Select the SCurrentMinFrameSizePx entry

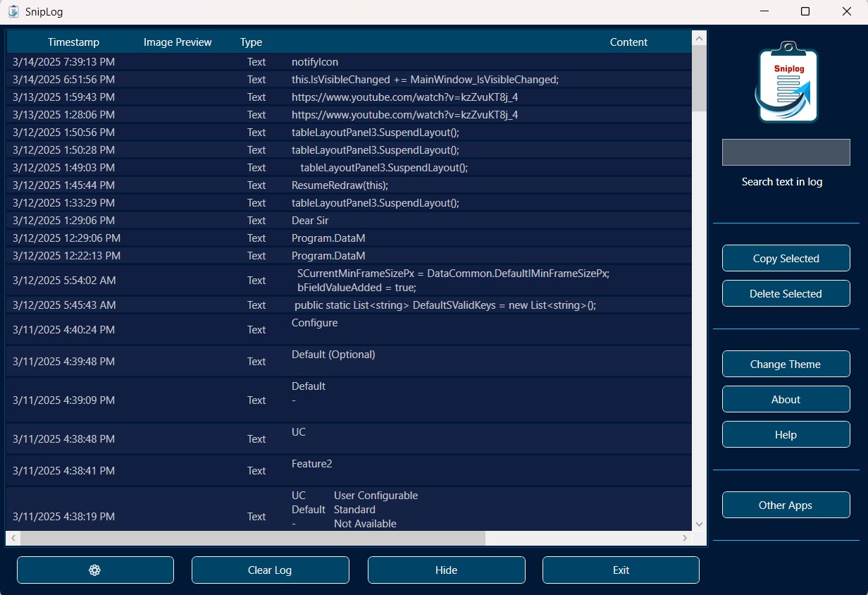tap(349, 281)
